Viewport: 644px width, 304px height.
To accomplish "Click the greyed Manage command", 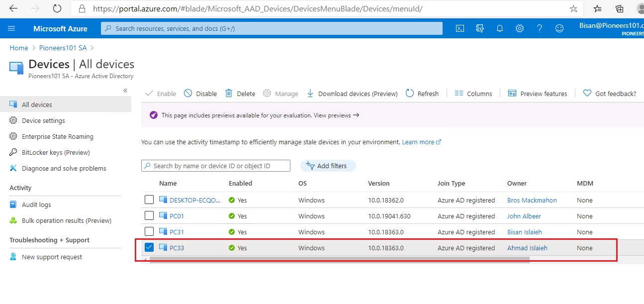I will 280,94.
